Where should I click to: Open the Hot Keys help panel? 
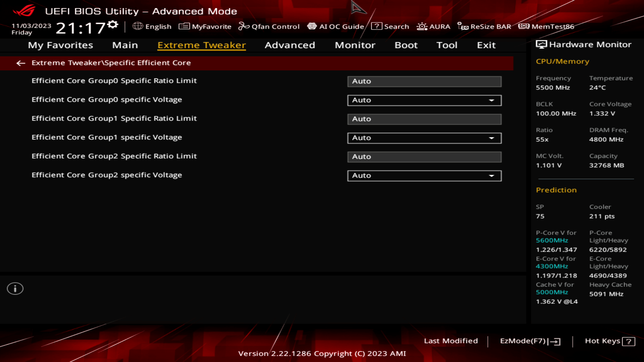[610, 341]
